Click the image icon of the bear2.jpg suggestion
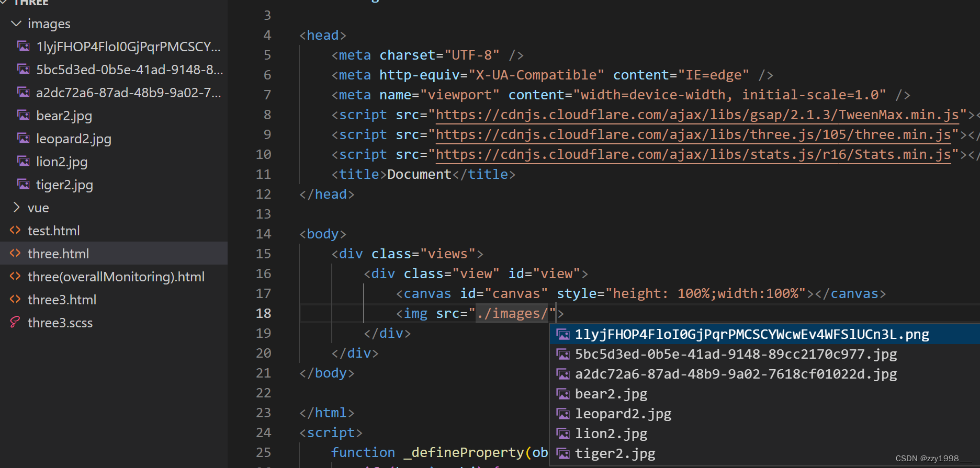980x468 pixels. (x=563, y=394)
